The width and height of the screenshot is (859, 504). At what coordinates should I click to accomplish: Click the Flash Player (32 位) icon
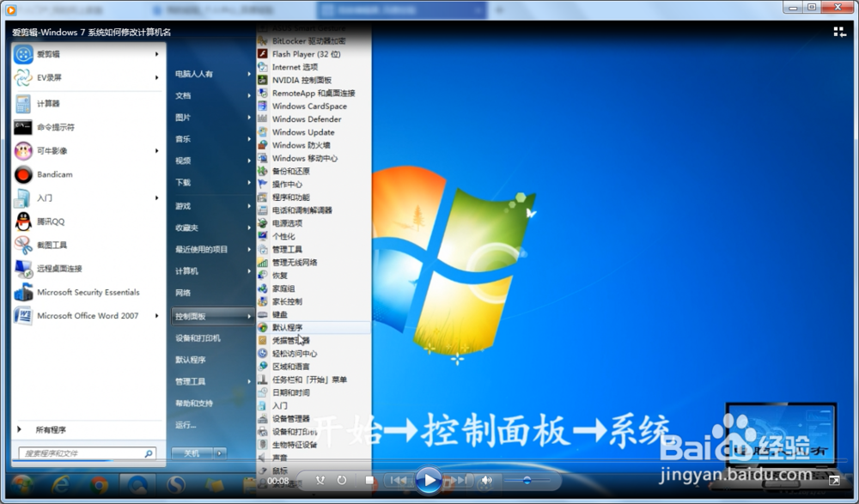263,54
